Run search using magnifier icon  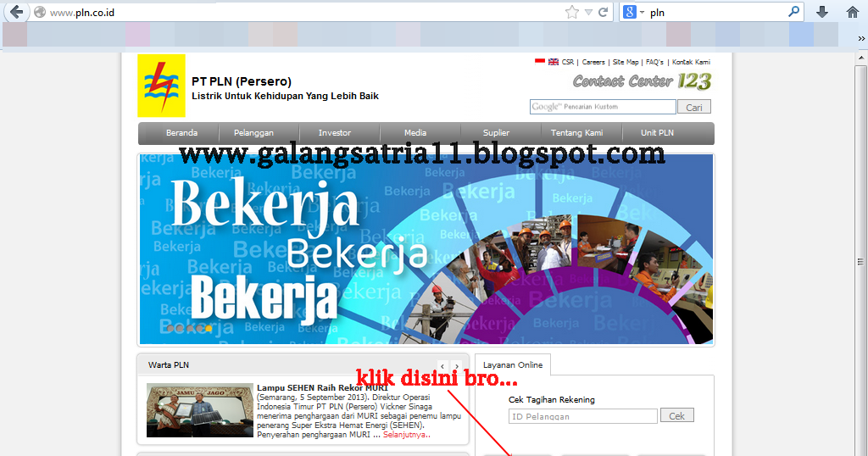click(x=793, y=12)
